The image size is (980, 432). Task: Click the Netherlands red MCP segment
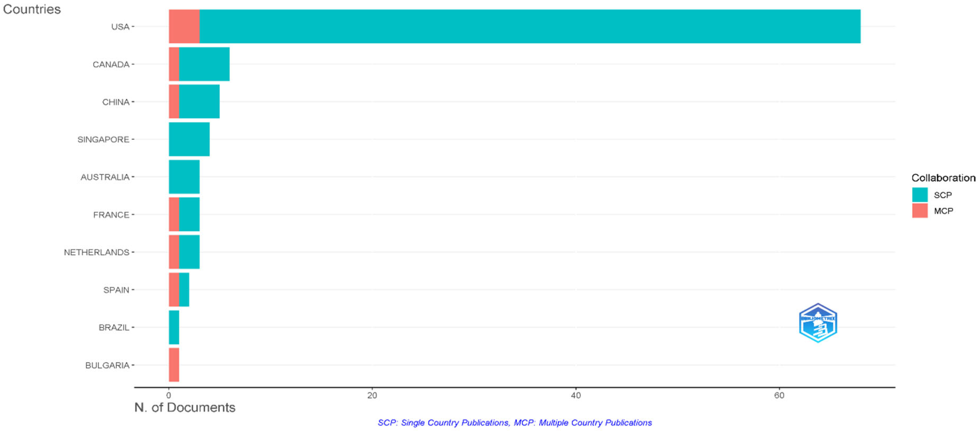(x=174, y=252)
